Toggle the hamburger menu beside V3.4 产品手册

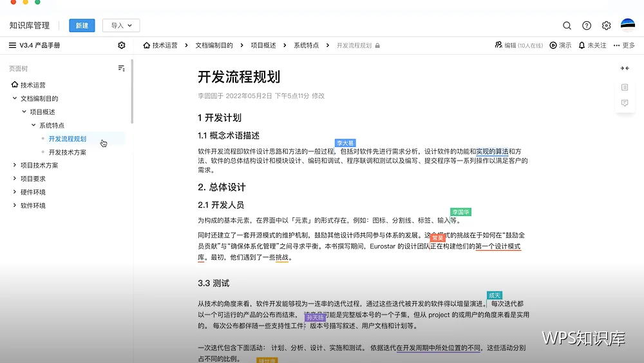point(12,45)
